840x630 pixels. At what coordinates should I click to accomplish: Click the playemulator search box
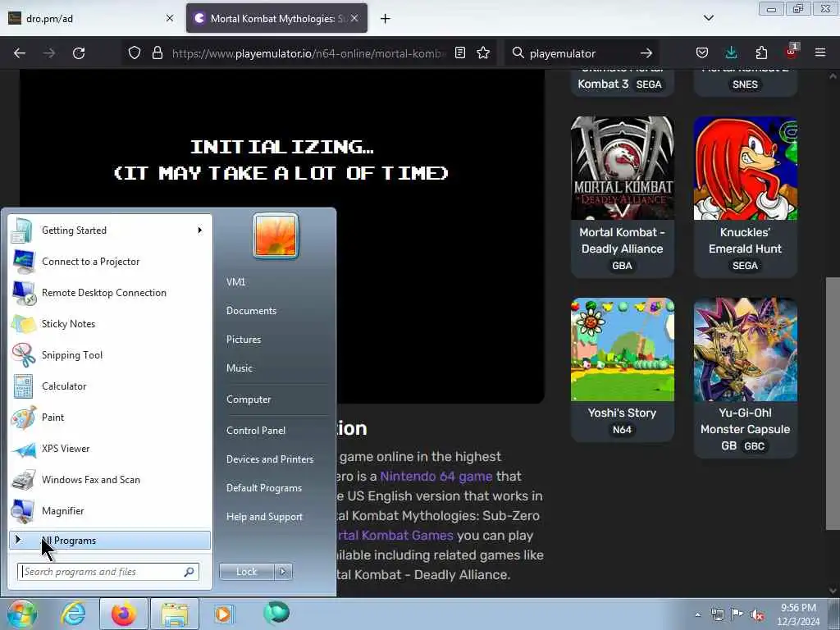coord(582,53)
